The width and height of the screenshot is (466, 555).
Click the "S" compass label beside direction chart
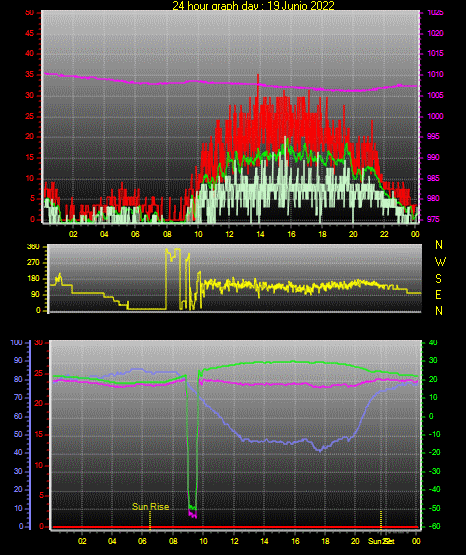[x=438, y=279]
